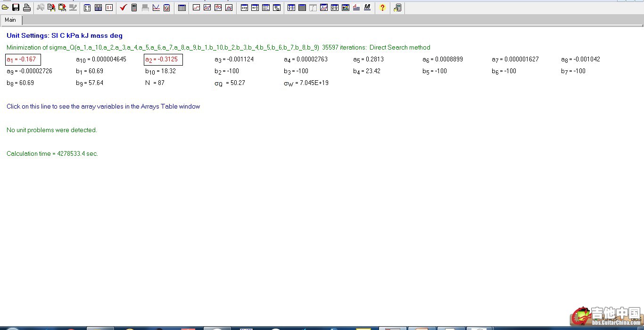Click the Calculation time line
Image resolution: width=644 pixels, height=330 pixels.
click(52, 153)
